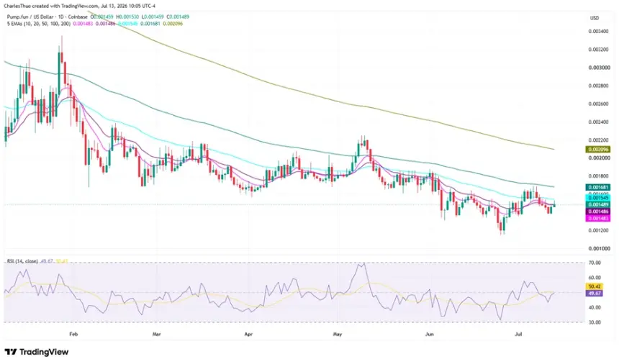This screenshot has width=619, height=364.
Task: Click the USD currency label
Action: point(594,18)
